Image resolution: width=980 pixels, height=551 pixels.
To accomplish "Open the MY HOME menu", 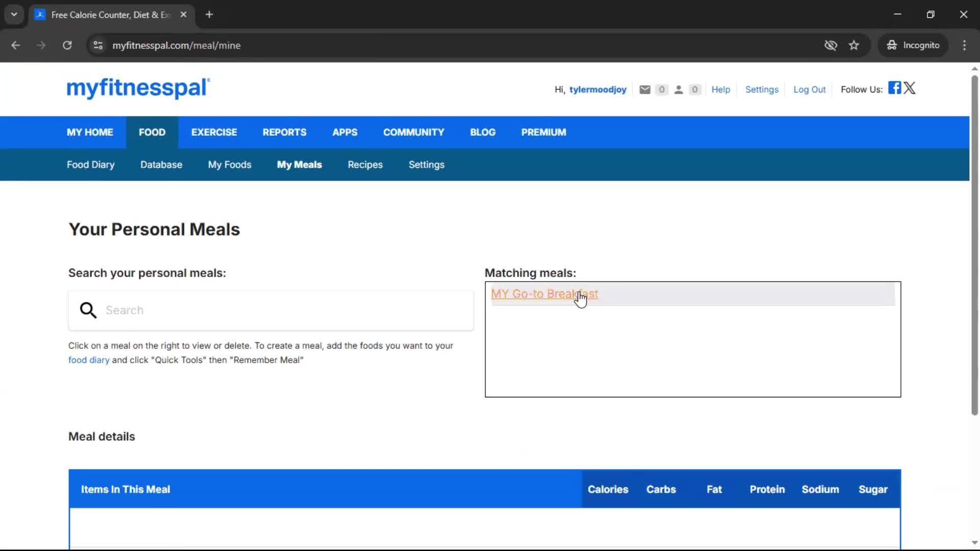I will click(90, 132).
